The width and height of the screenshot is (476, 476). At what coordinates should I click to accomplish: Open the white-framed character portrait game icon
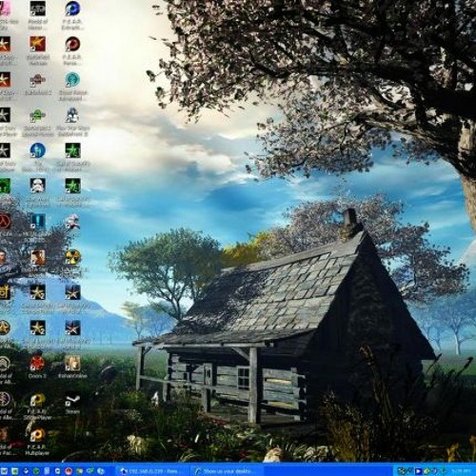coord(72,364)
